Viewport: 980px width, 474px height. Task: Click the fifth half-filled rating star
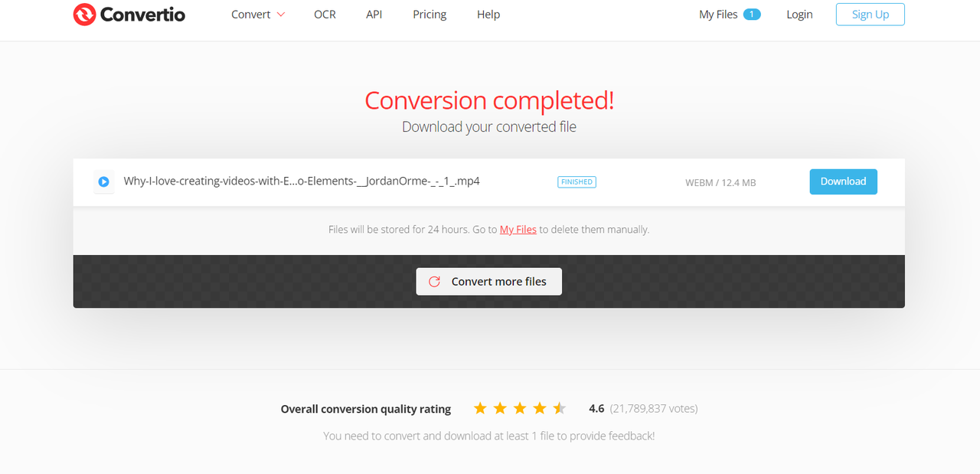click(560, 408)
